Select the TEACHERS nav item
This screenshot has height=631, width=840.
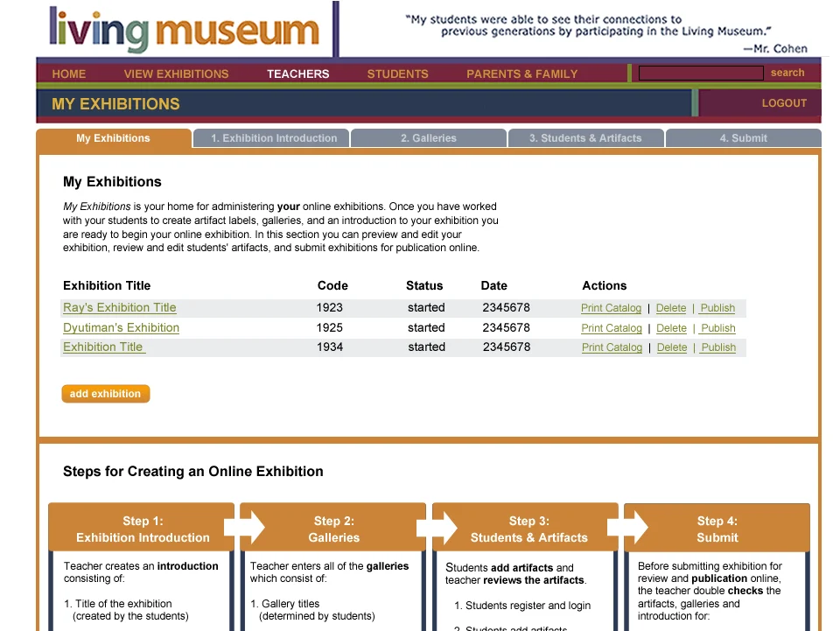(298, 74)
